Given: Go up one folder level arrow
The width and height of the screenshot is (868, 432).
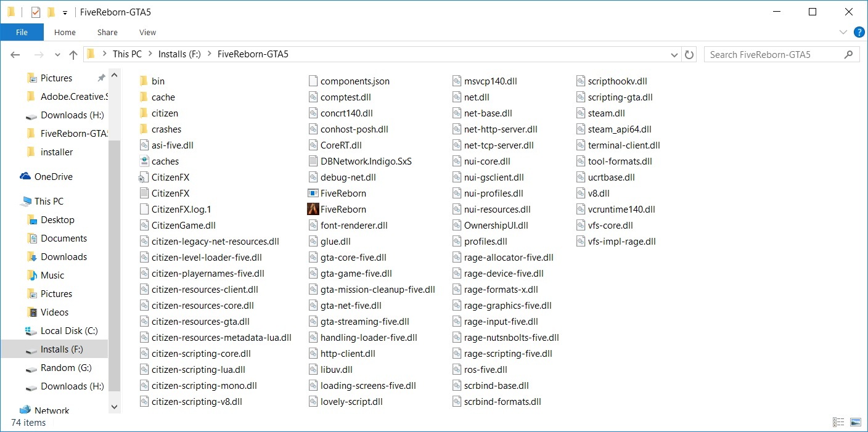Looking at the screenshot, I should 73,54.
